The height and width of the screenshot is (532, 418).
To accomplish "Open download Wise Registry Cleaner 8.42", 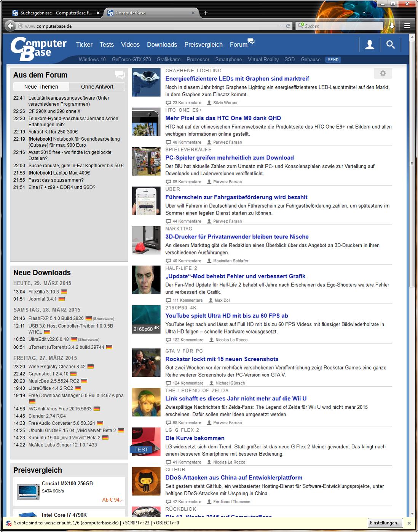I will coord(57,367).
